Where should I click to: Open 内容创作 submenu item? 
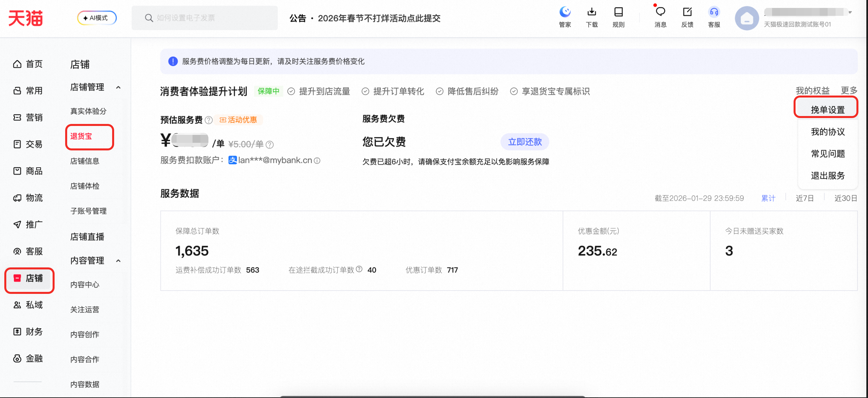pyautogui.click(x=85, y=334)
